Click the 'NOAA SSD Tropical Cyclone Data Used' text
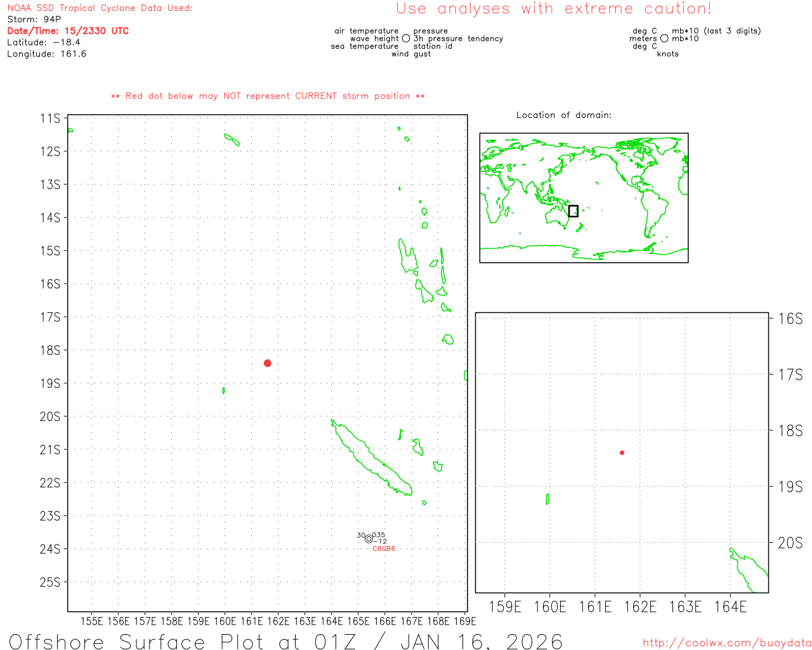 coord(100,8)
